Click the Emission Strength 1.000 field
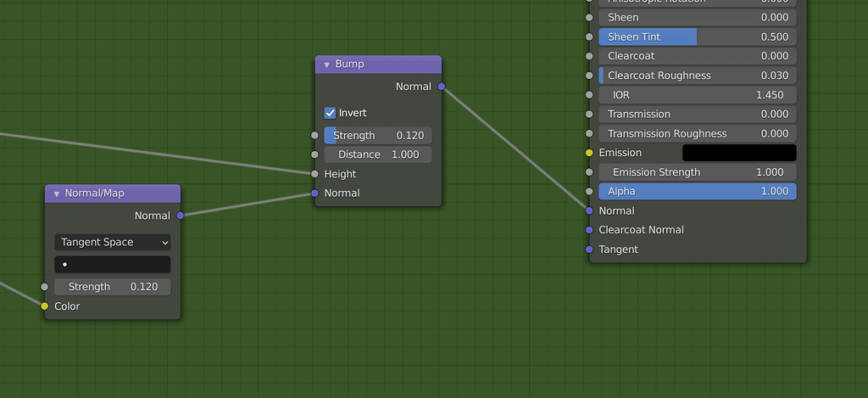 pos(698,171)
